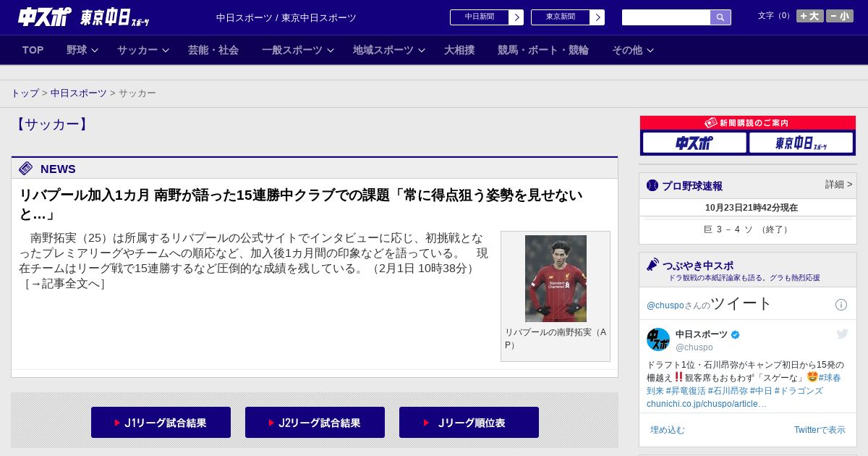Image resolution: width=868 pixels, height=456 pixels.
Task: Open 詳細 > for baseball scores
Action: pyautogui.click(x=838, y=185)
